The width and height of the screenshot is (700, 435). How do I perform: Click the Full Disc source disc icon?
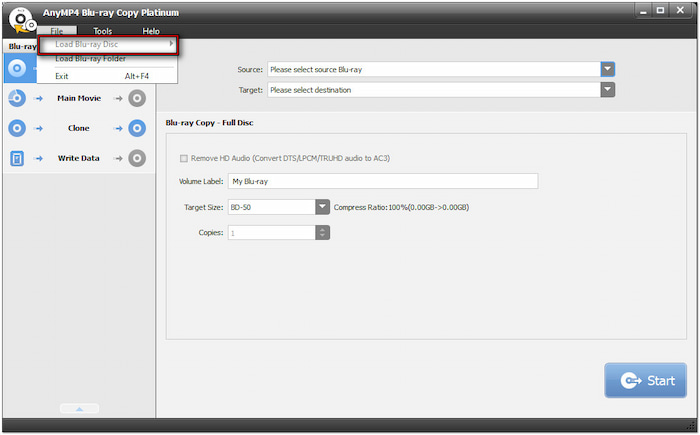17,68
